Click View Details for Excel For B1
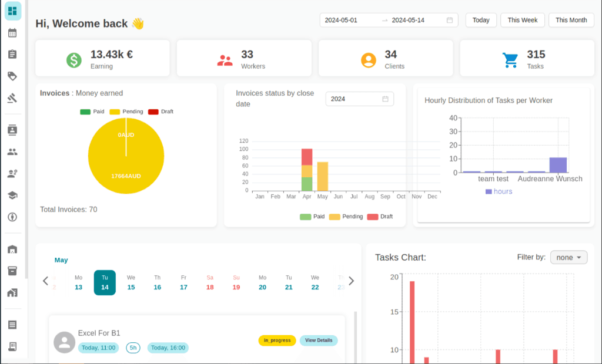 (x=319, y=341)
